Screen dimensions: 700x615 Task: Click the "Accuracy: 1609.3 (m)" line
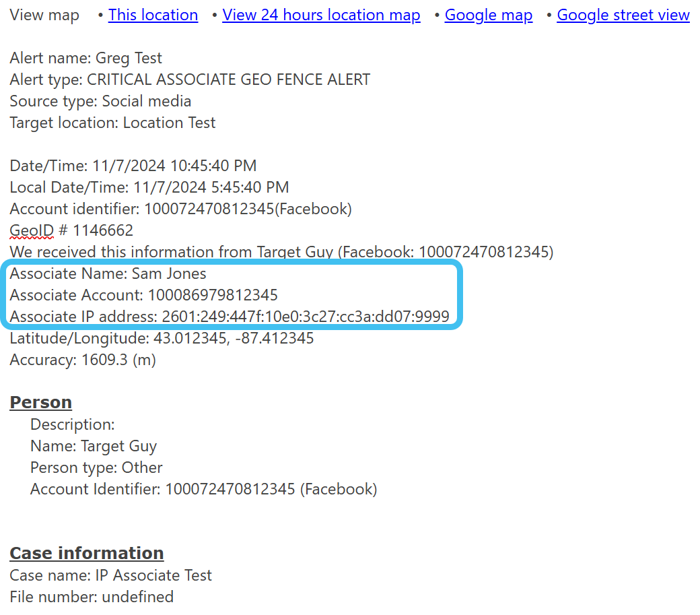point(82,360)
